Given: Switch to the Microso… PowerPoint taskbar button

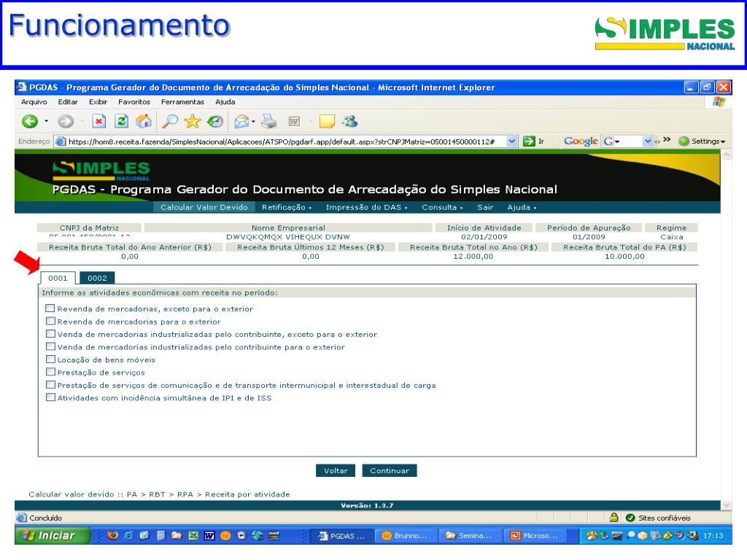Looking at the screenshot, I should tap(535, 536).
